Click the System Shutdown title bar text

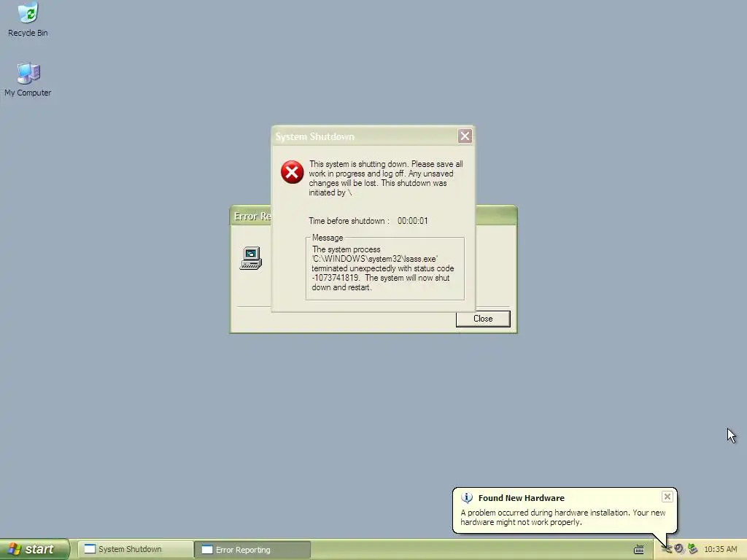point(315,136)
